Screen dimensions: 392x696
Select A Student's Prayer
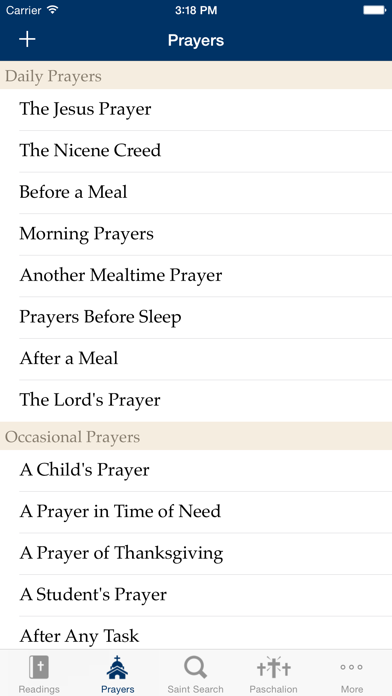pyautogui.click(x=196, y=595)
